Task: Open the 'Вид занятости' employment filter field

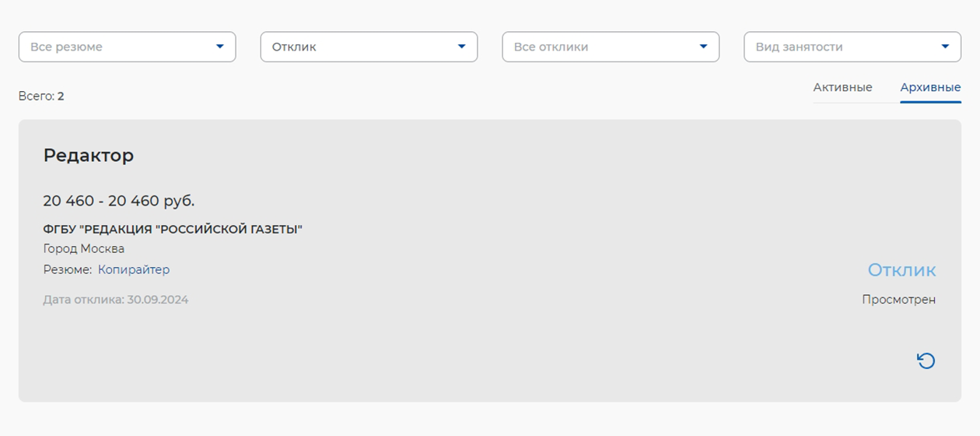Action: (852, 47)
